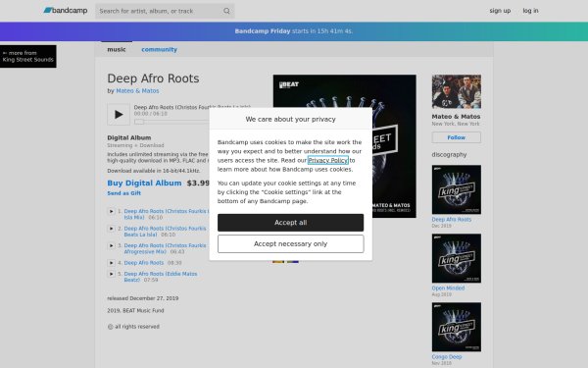Play track 5 Eddie Matos Beatz

click(111, 274)
